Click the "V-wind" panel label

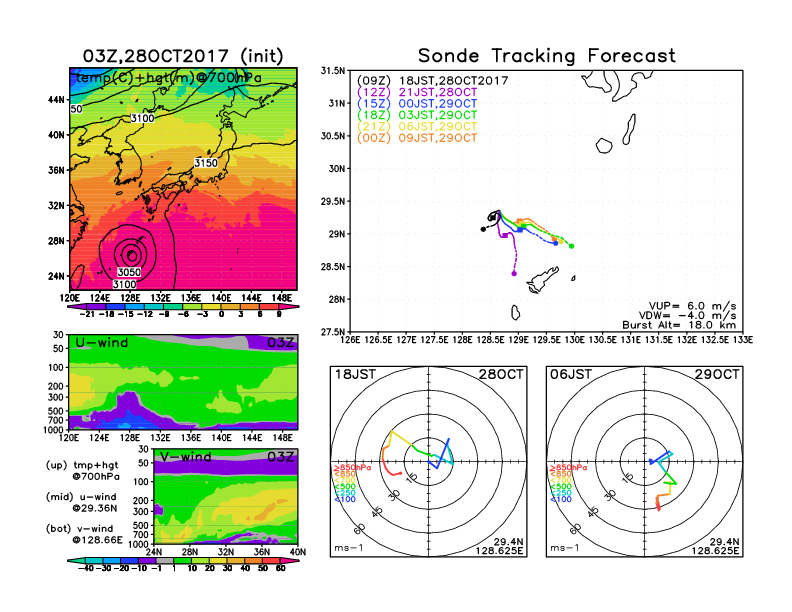click(x=185, y=457)
